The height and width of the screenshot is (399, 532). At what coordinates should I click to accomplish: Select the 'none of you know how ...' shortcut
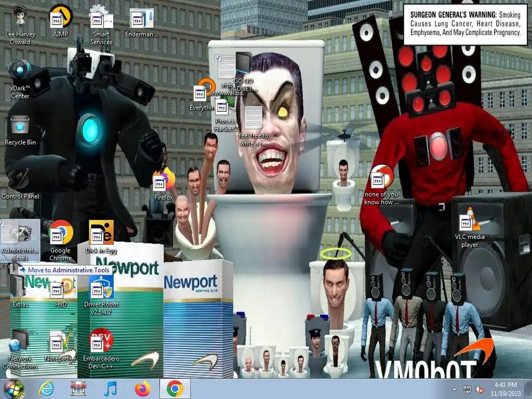(381, 185)
